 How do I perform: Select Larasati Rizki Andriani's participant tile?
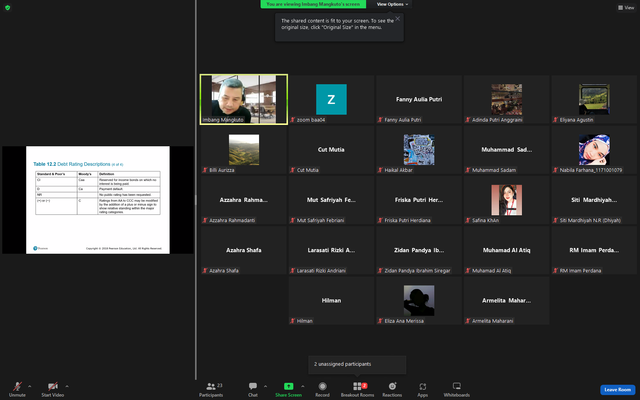[x=331, y=250]
